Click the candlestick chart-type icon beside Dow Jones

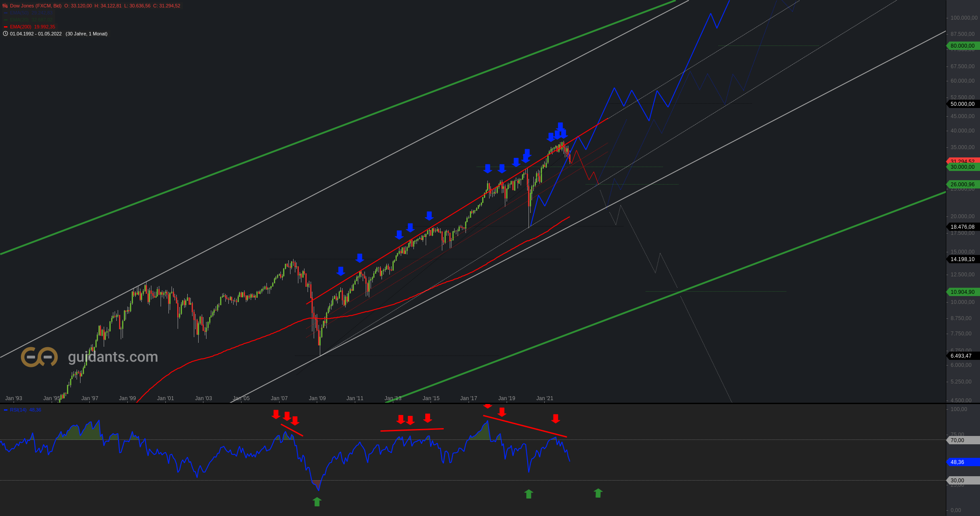pos(5,6)
